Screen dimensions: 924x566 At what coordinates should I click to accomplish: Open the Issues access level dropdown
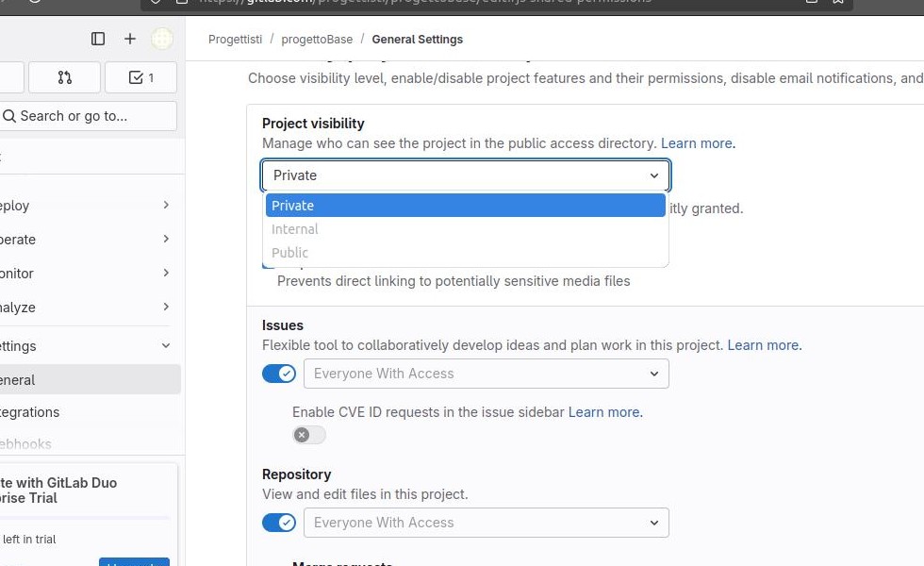pos(486,374)
